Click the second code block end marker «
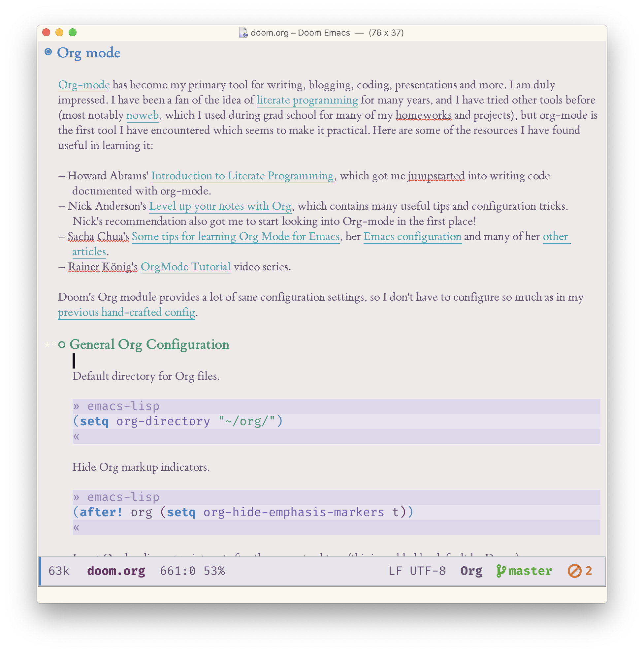This screenshot has width=644, height=652. (x=76, y=527)
